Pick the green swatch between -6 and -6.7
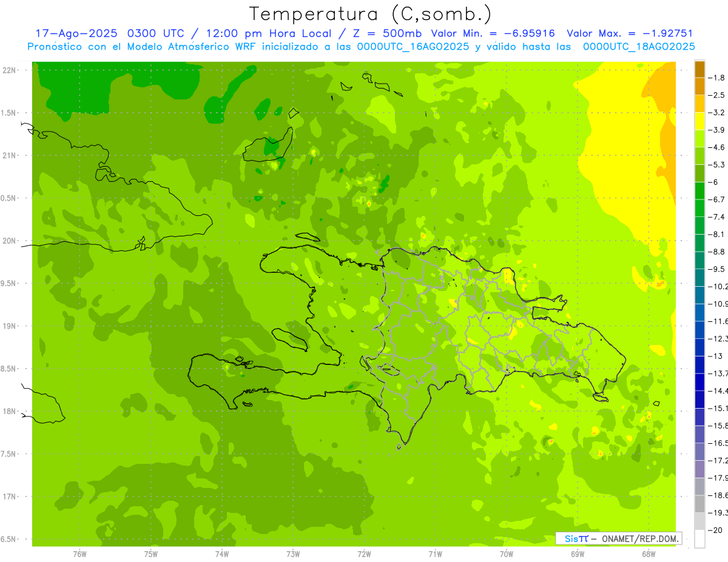This screenshot has height=562, width=728. pos(699,190)
